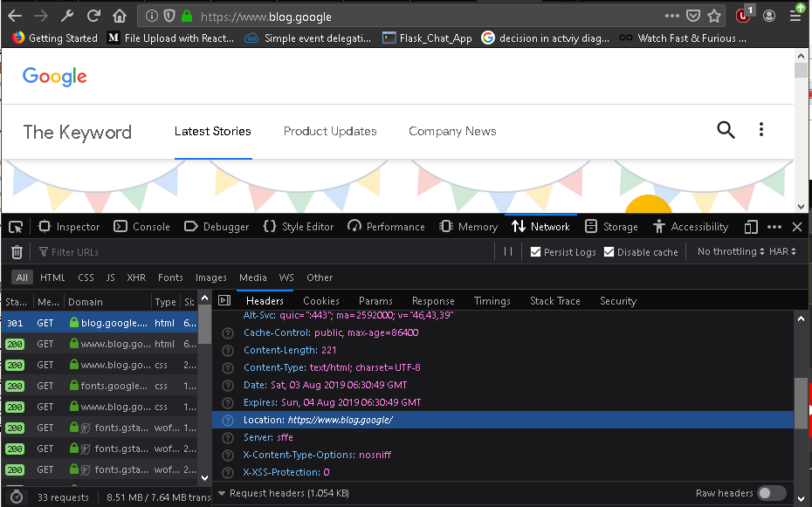Click the Google logo on the page
812x507 pixels.
(54, 77)
